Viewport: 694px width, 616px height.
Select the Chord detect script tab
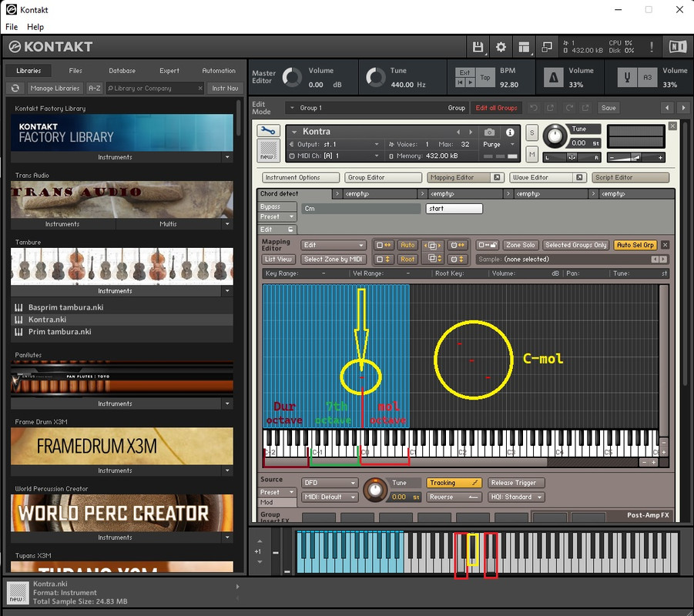[294, 194]
